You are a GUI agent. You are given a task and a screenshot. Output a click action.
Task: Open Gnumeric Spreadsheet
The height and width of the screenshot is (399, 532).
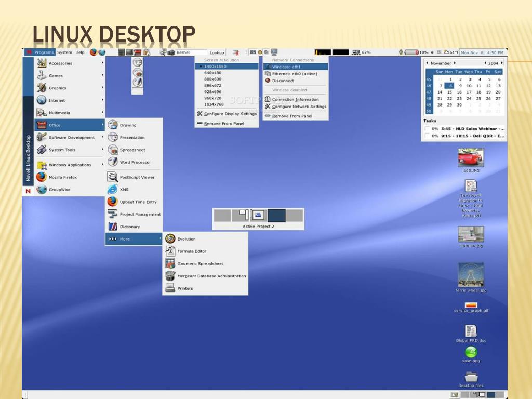(x=205, y=263)
